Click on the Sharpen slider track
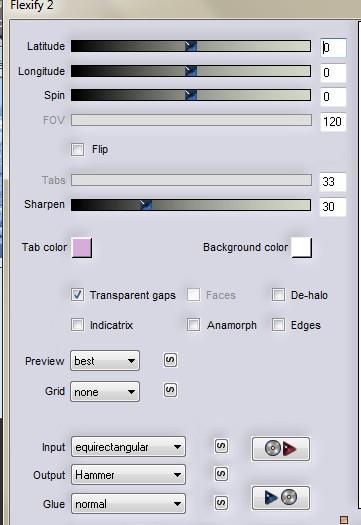Image resolution: width=361 pixels, height=525 pixels. pos(191,205)
